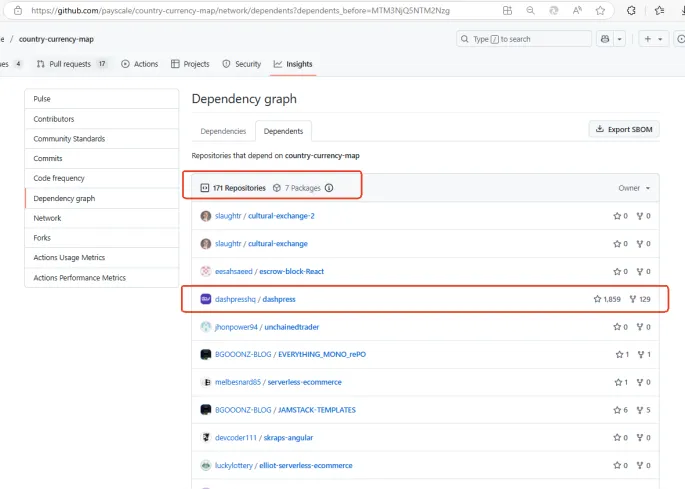Click the GitHub search input field
This screenshot has height=490, width=685.
tap(524, 39)
